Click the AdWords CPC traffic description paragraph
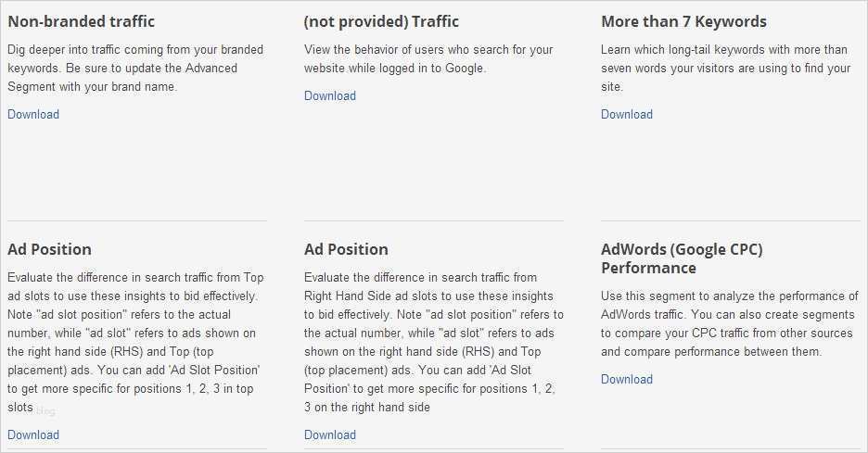This screenshot has height=453, width=868. point(729,324)
